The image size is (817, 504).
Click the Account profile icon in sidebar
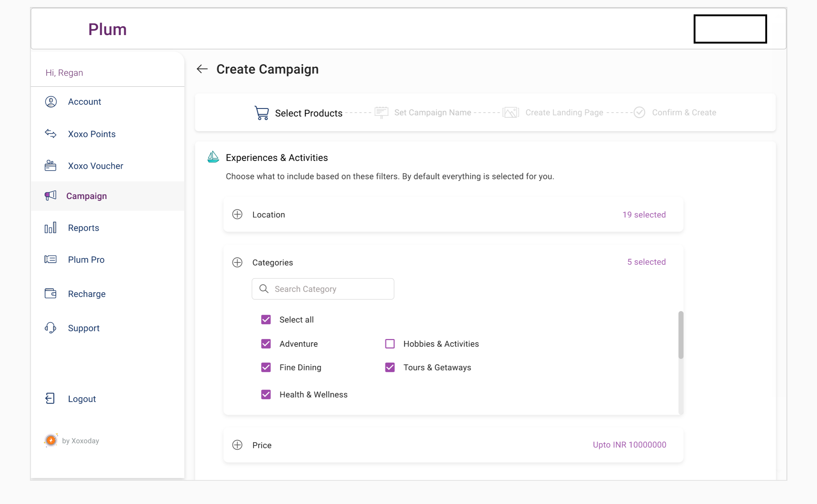point(51,102)
